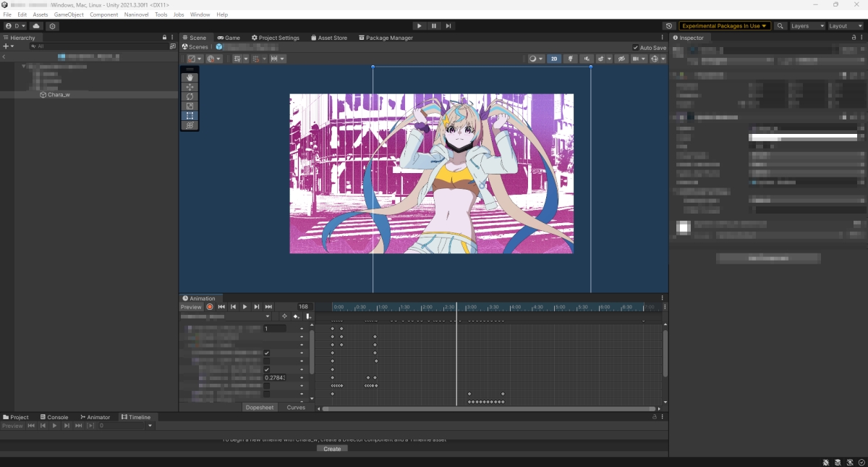Switch to the Asset Store tab
This screenshot has width=868, height=467.
(x=329, y=38)
